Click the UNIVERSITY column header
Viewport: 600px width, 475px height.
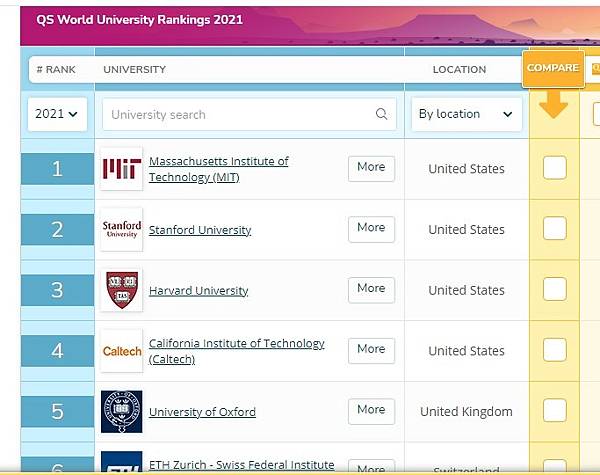[134, 70]
